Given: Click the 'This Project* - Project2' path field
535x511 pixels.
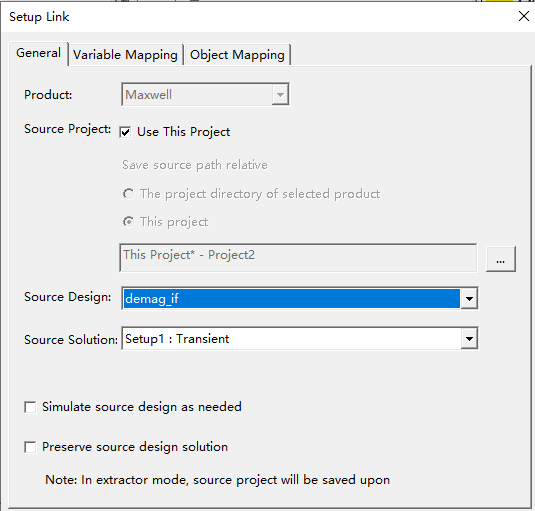Looking at the screenshot, I should click(x=298, y=258).
